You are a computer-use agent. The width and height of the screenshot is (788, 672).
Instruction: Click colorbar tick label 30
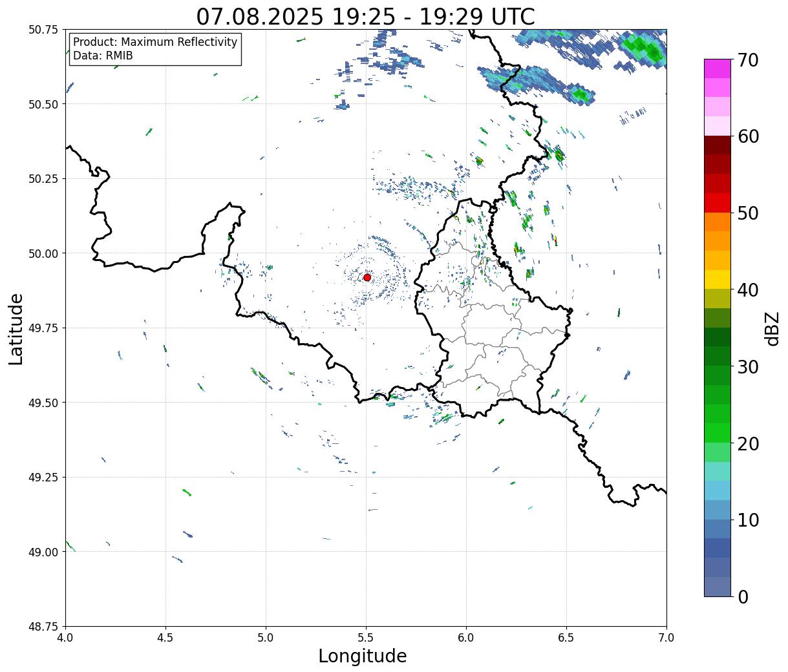click(x=749, y=366)
